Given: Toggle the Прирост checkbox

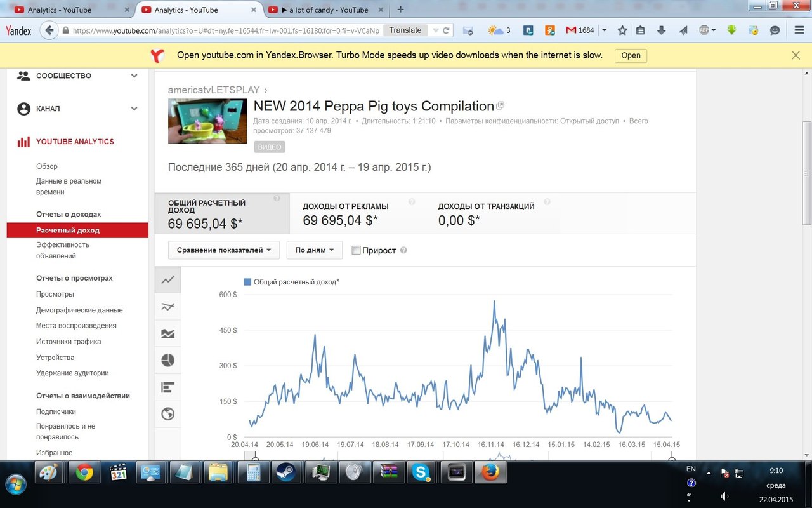Looking at the screenshot, I should 356,250.
